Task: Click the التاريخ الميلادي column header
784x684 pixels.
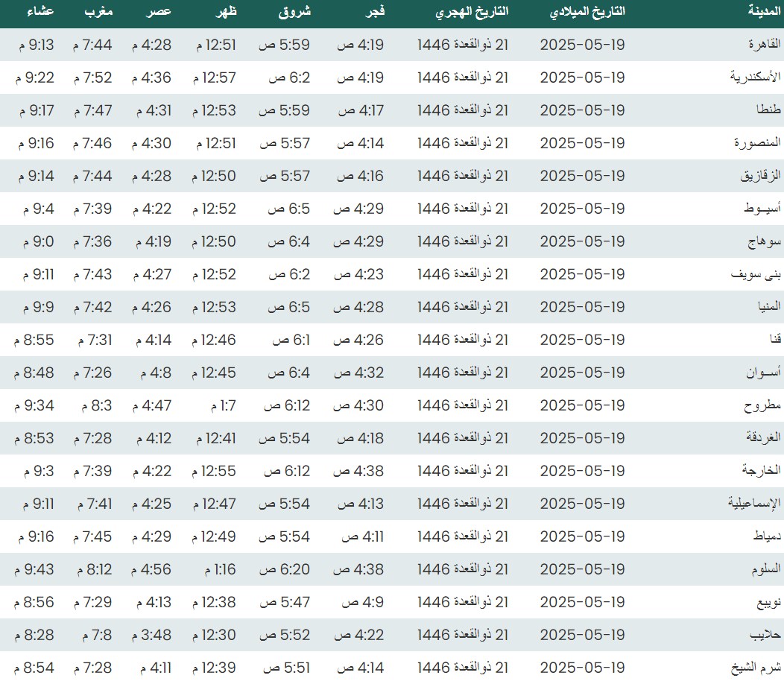Action: tap(587, 12)
